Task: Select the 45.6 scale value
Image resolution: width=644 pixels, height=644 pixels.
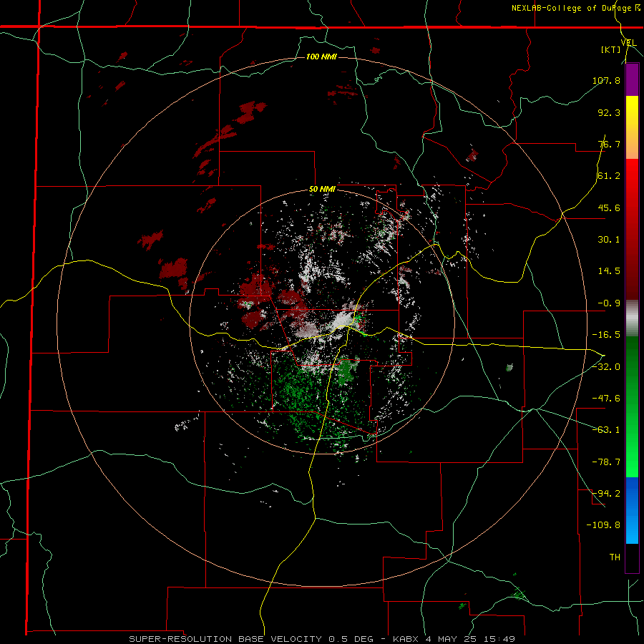Action: pos(609,208)
